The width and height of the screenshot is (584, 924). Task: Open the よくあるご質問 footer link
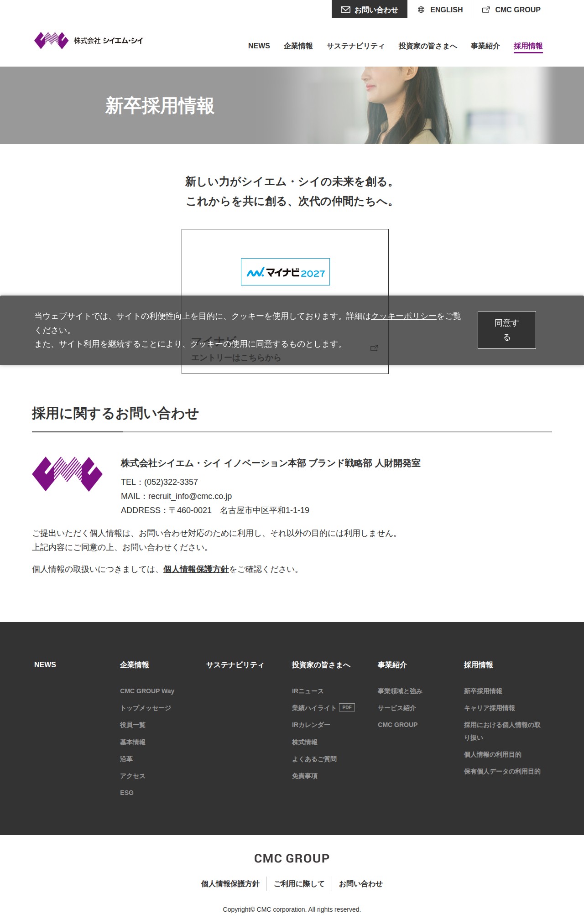314,759
